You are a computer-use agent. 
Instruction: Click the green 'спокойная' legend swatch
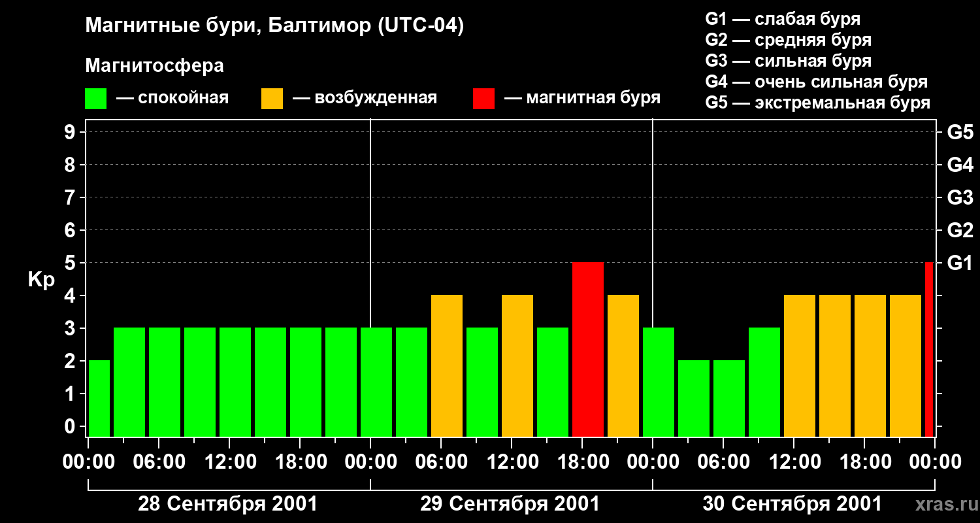coord(95,99)
